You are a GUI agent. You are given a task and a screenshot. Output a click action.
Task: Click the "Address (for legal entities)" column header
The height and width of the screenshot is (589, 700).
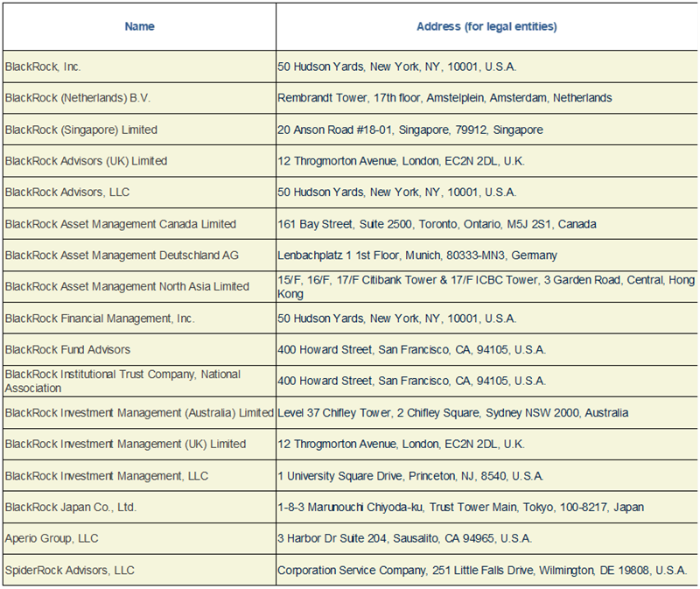pos(486,26)
